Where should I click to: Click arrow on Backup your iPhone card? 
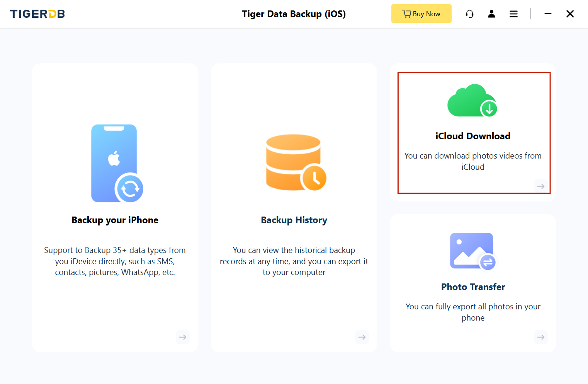(x=183, y=337)
